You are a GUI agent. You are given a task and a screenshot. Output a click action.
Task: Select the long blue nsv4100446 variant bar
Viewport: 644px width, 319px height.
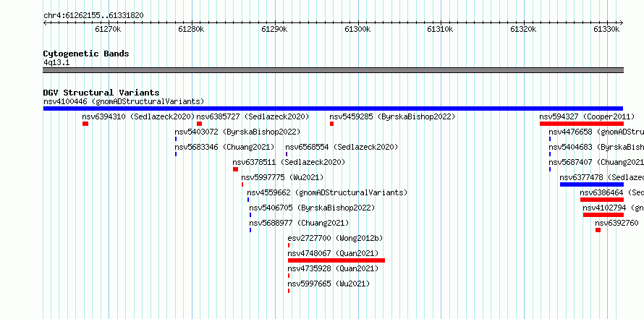pos(333,109)
